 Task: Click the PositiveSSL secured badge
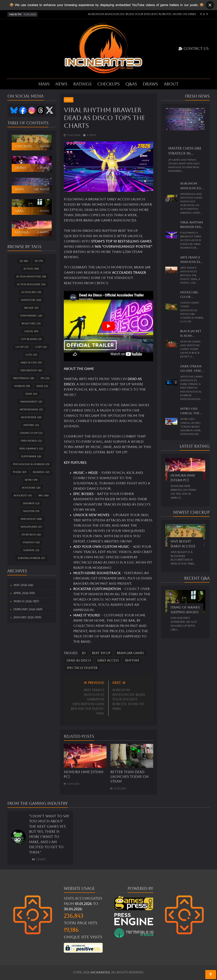click(83, 948)
